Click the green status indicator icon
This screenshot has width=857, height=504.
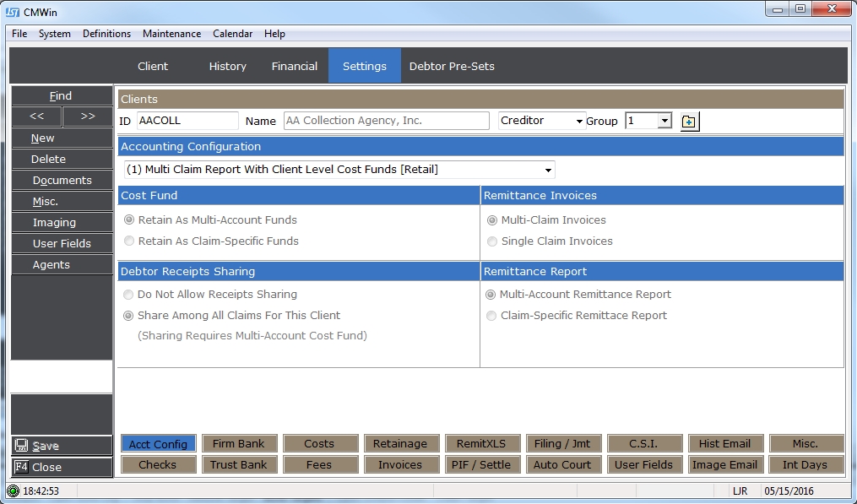13,490
